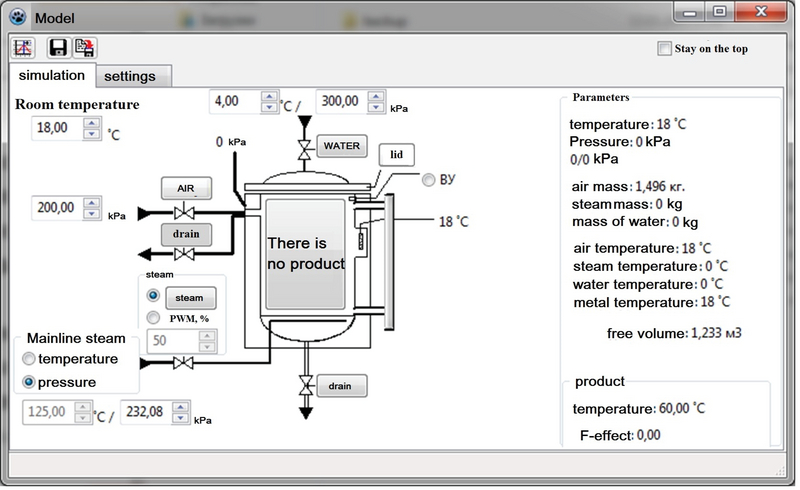
Task: Click the valve symbol on bottom drain pipe
Action: [302, 386]
